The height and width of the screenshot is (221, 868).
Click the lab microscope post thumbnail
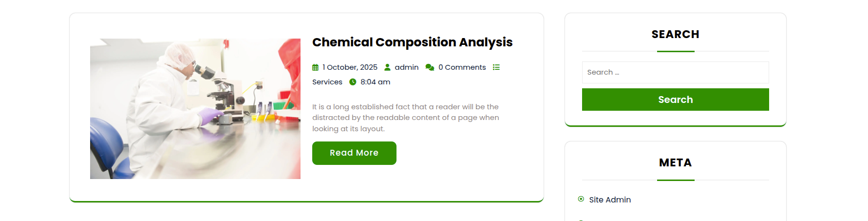[195, 109]
